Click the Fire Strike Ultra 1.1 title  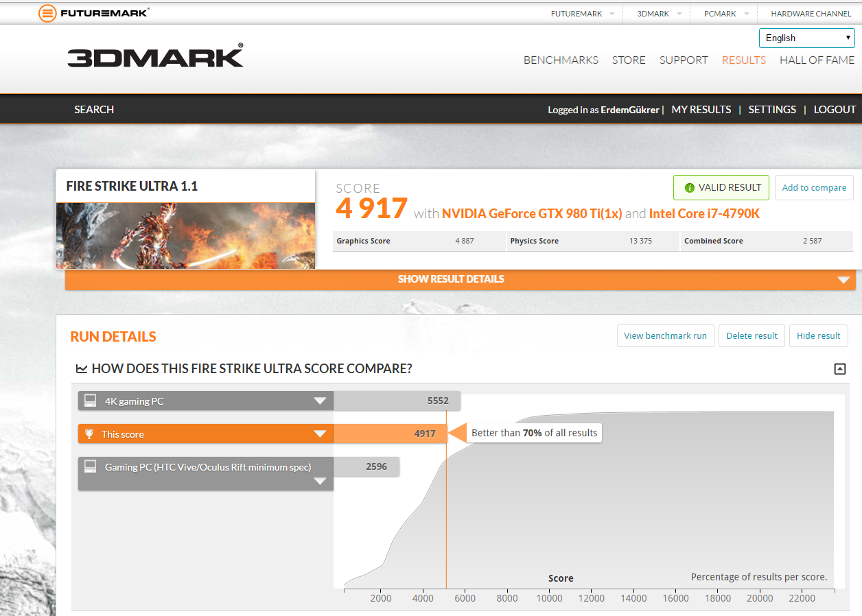click(132, 186)
